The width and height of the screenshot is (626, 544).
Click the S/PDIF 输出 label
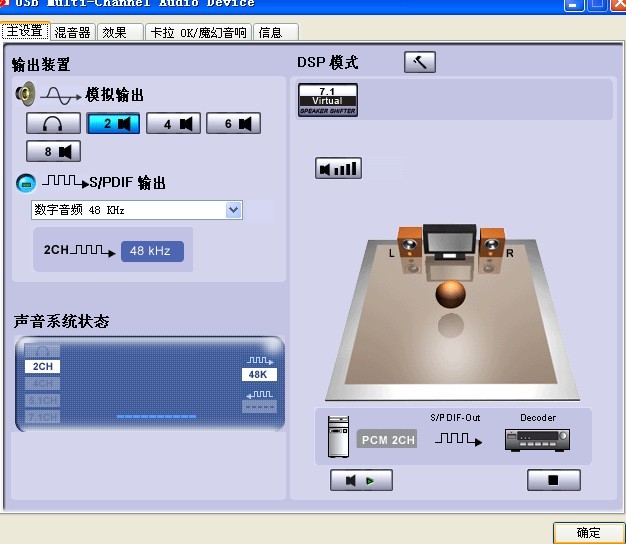[127, 183]
